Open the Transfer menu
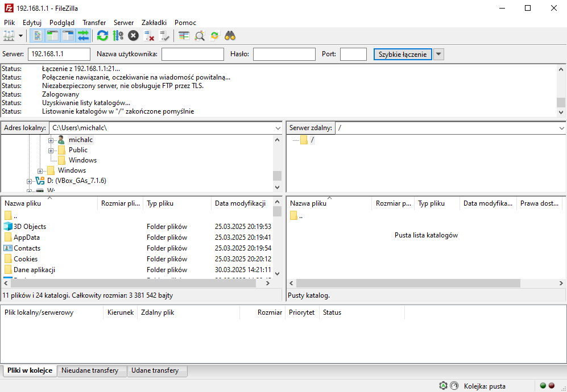This screenshot has width=567, height=392. pyautogui.click(x=94, y=22)
